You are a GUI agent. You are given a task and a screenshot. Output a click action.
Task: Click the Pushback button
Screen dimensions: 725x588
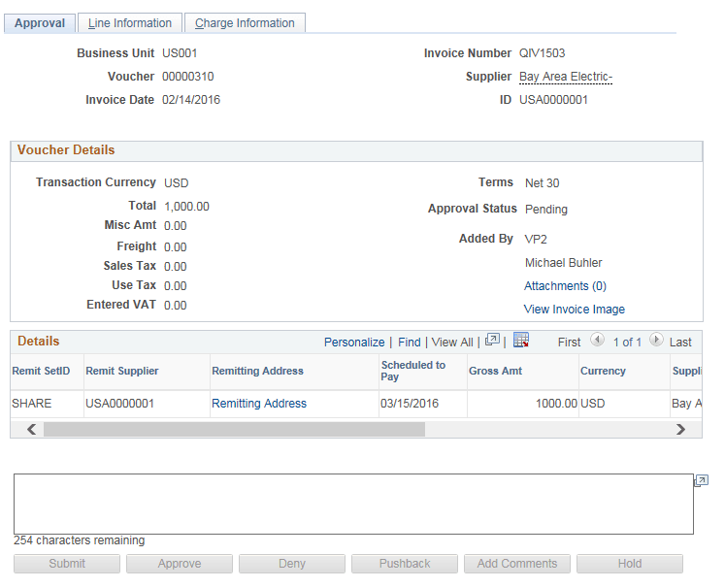click(x=405, y=564)
